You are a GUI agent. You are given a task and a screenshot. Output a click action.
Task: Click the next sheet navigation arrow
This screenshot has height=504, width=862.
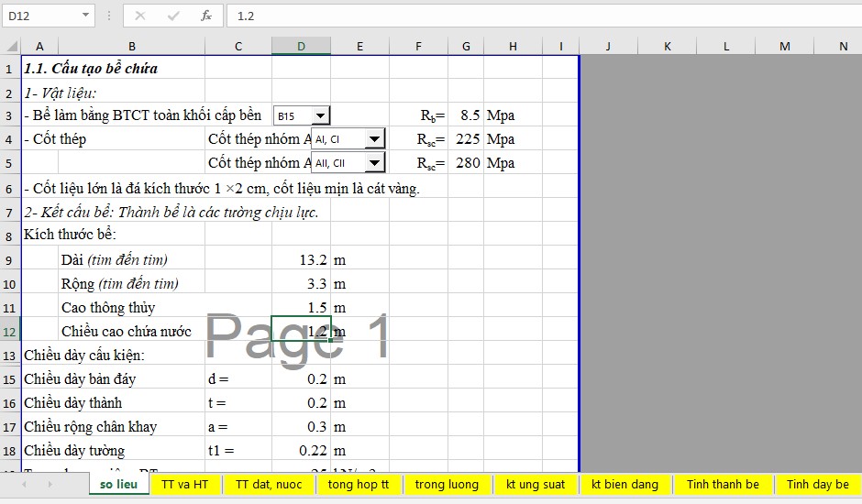(50, 484)
